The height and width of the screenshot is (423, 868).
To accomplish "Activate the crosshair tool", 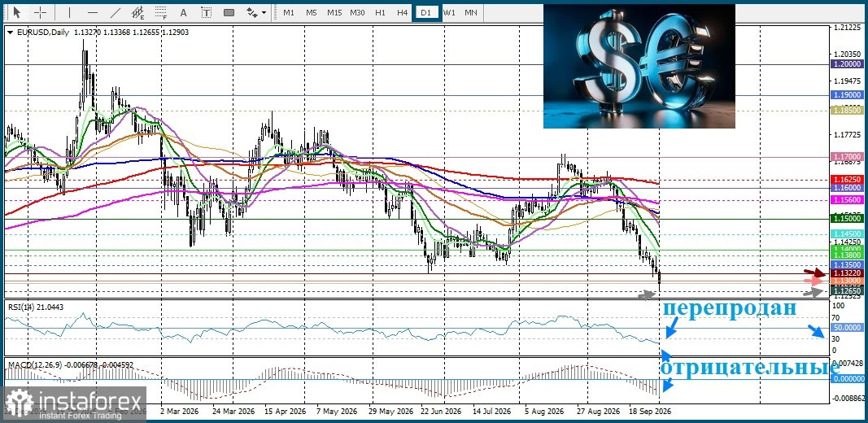I will 41,12.
